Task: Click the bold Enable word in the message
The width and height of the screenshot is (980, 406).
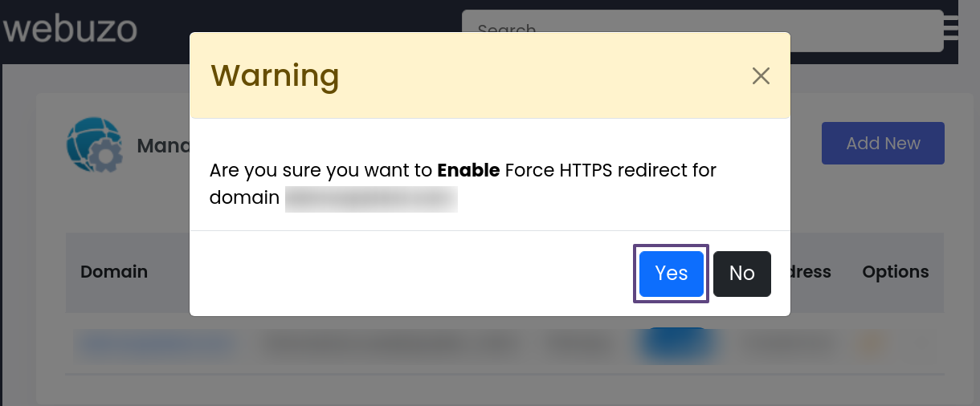Action: pyautogui.click(x=468, y=170)
